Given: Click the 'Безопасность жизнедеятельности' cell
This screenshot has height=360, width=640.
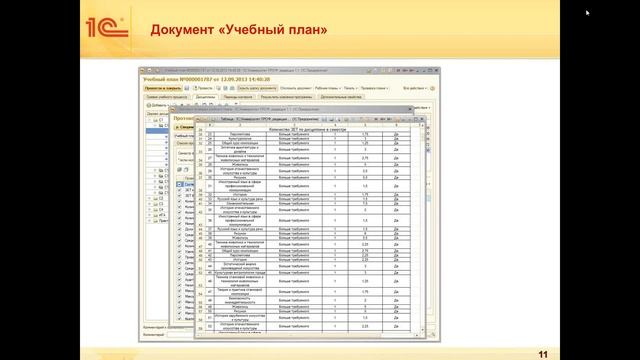Looking at the screenshot, I should [x=240, y=300].
